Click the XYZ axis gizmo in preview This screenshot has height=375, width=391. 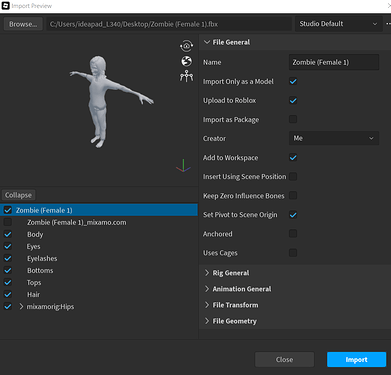[183, 166]
